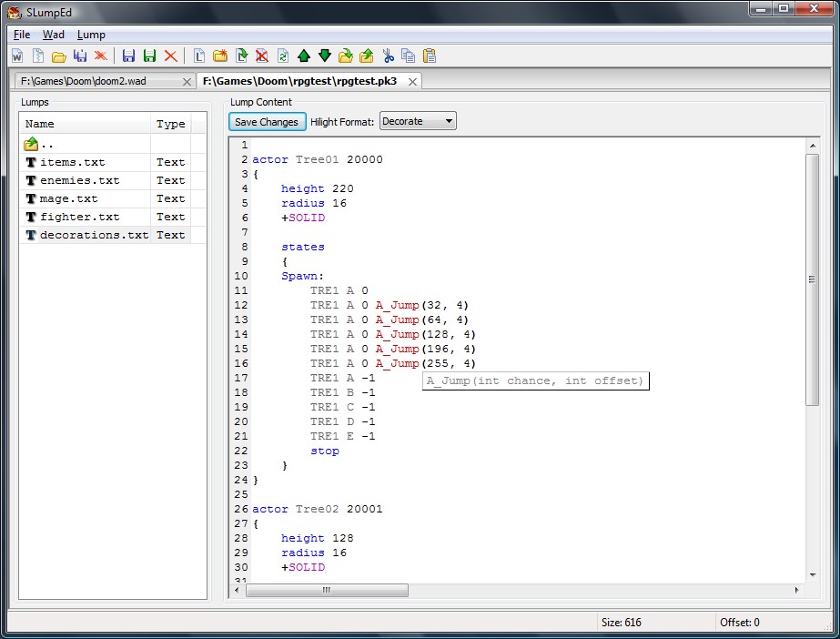Move lump up with green up arrow
This screenshot has height=639, width=840.
coord(304,56)
